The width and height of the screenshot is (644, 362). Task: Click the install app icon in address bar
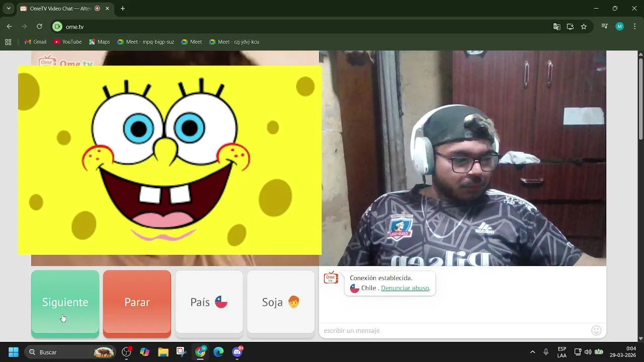(x=570, y=27)
